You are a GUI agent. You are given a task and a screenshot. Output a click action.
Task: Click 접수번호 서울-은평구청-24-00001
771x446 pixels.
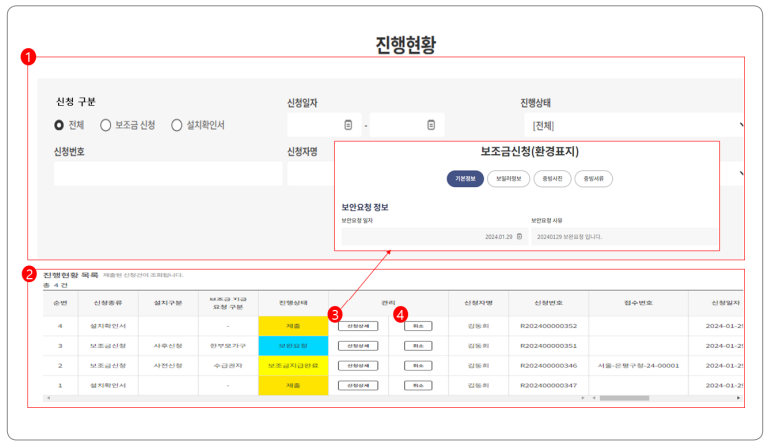point(638,365)
